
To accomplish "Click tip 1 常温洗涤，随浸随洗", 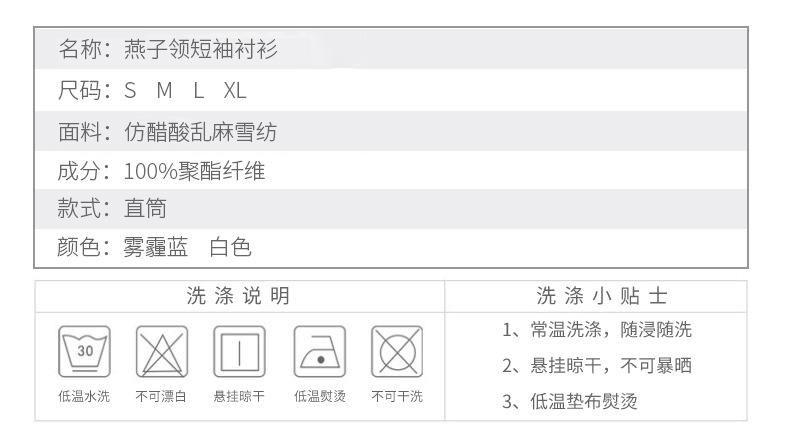I will pos(598,330).
